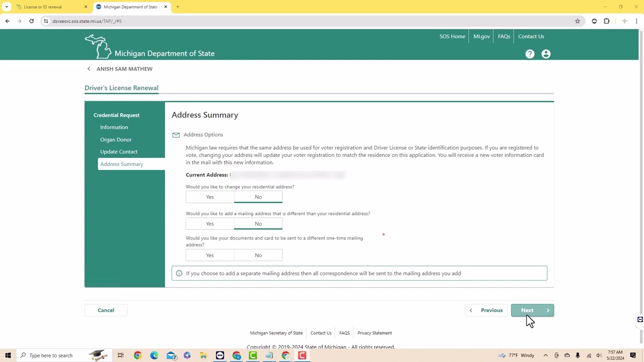644x362 pixels.
Task: Open a new browser tab with the plus icon
Action: (x=178, y=7)
